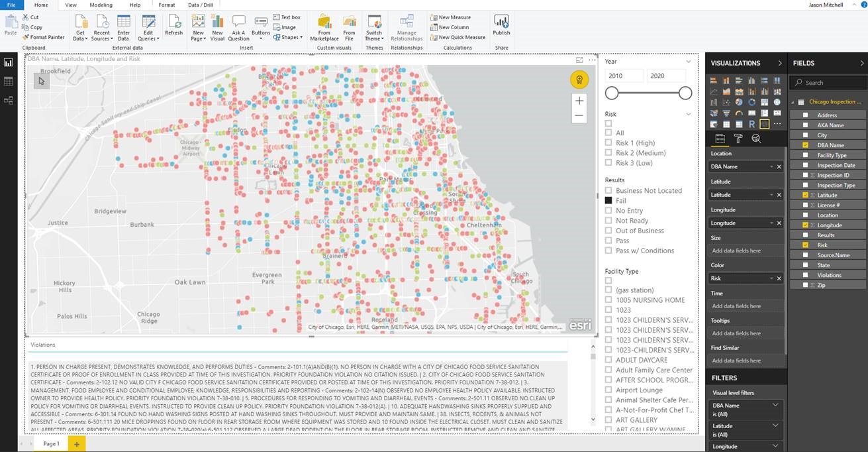Image resolution: width=868 pixels, height=452 pixels.
Task: Remove Latitude from the Latitude well
Action: click(779, 195)
